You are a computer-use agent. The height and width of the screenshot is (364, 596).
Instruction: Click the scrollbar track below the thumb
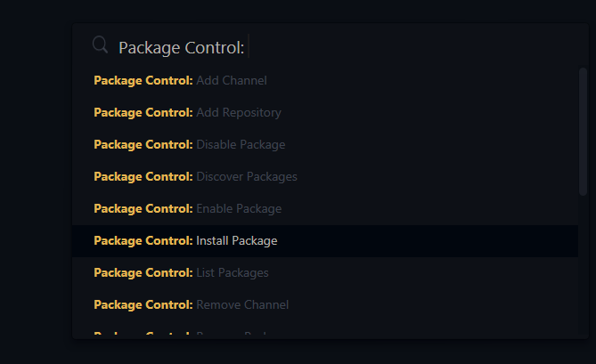coord(584,267)
